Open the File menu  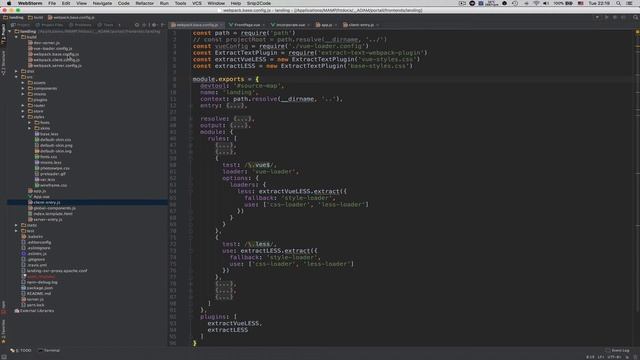click(x=52, y=3)
